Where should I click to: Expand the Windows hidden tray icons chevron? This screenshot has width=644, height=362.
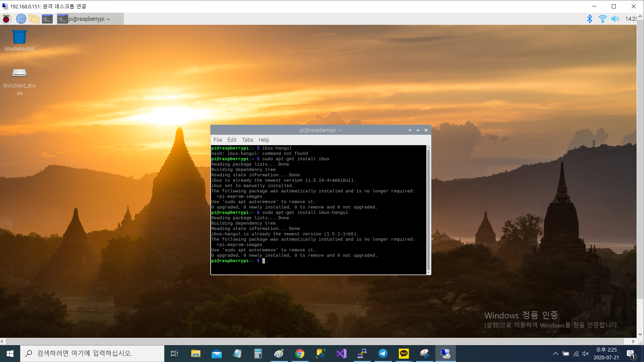(556, 353)
